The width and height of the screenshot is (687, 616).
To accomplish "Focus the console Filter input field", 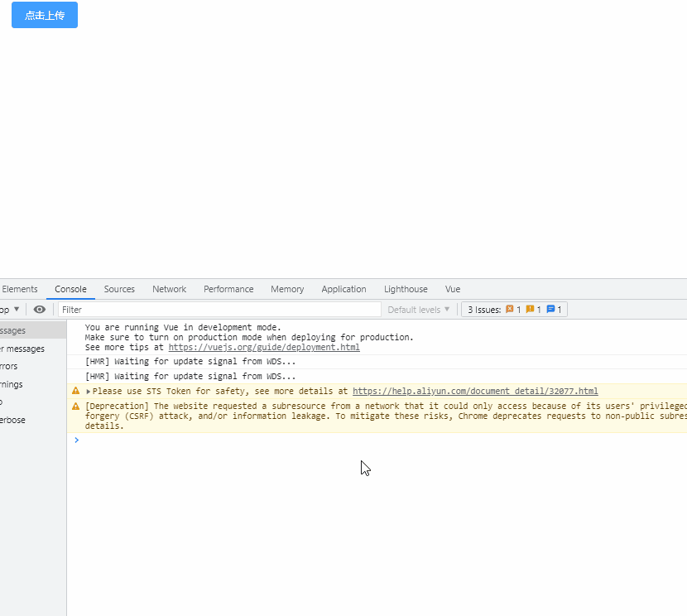I will [x=219, y=310].
